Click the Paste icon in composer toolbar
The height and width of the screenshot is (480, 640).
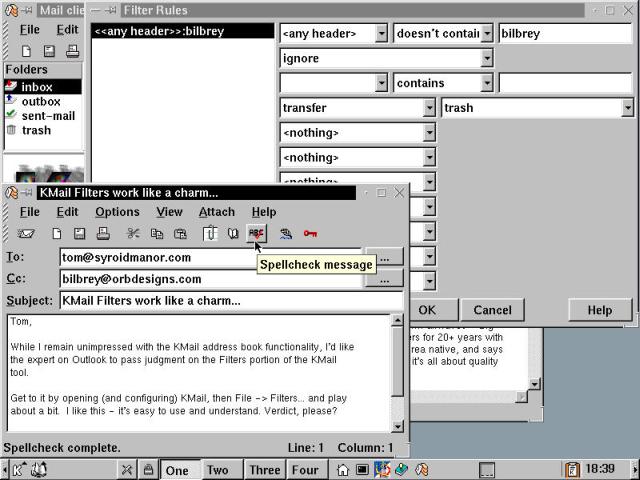tap(180, 234)
